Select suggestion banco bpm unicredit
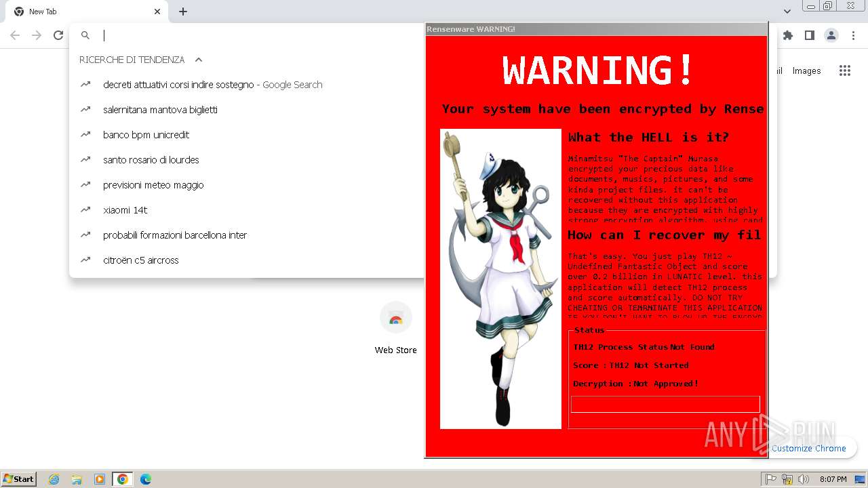Image resolution: width=868 pixels, height=488 pixels. coord(247,135)
